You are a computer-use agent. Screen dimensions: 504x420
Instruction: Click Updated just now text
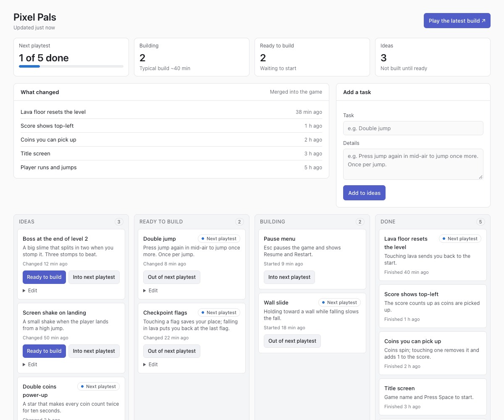[34, 28]
